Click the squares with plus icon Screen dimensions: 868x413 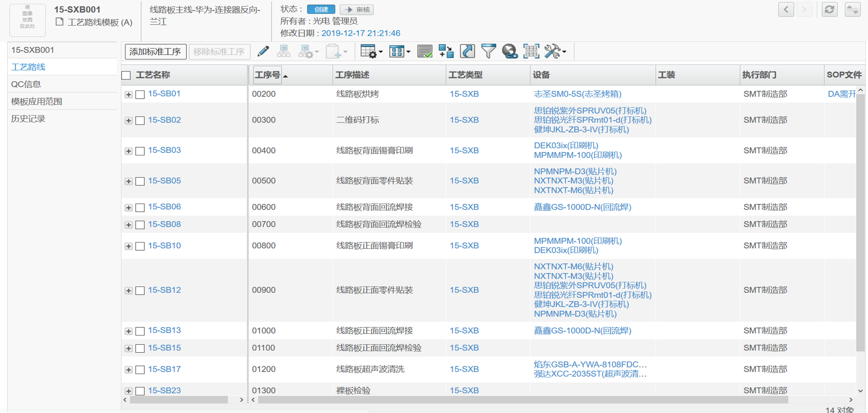tap(446, 51)
